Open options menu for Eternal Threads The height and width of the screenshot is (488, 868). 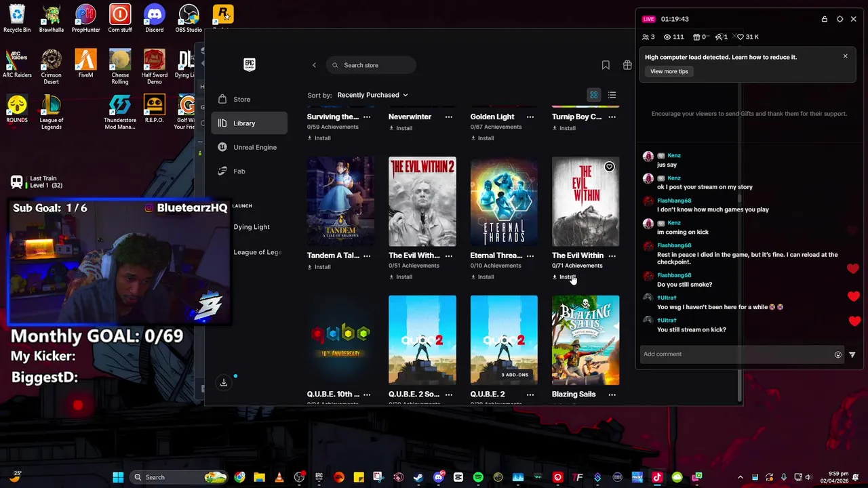[530, 256]
